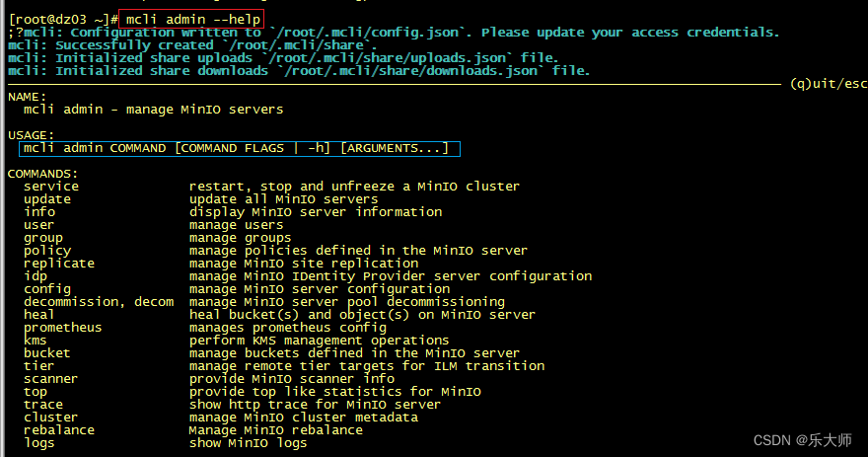The width and height of the screenshot is (868, 457).
Task: Click the 'Initialized share downloads' message line
Action: tap(299, 71)
